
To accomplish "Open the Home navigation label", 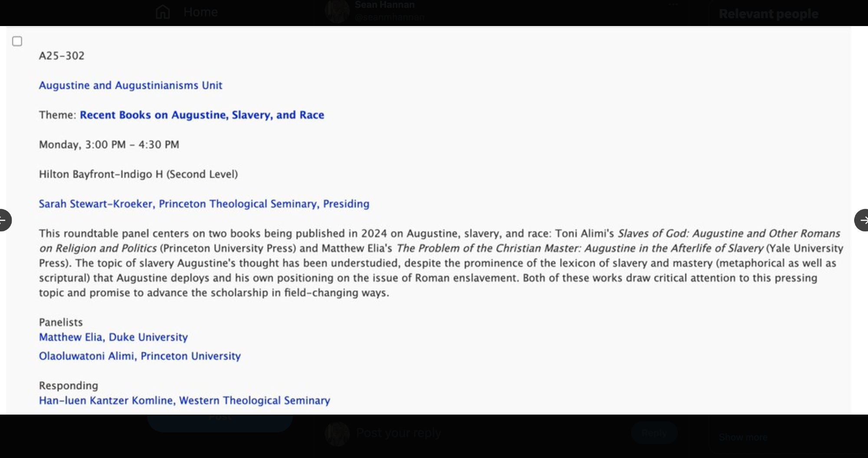I will point(201,12).
